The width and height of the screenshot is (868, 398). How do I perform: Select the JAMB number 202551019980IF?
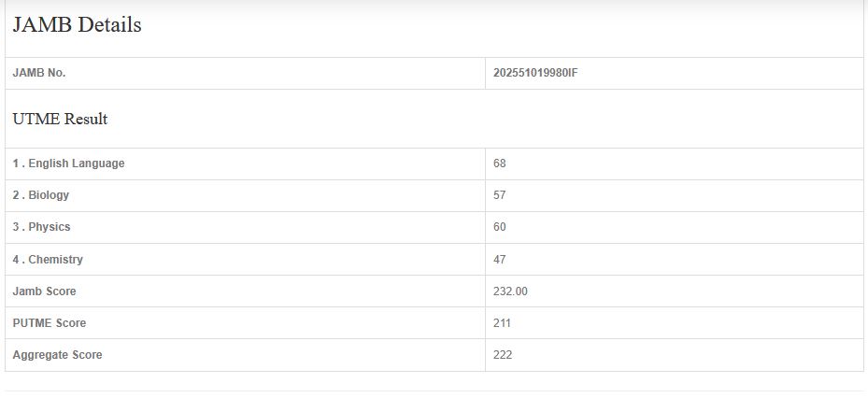click(x=535, y=73)
